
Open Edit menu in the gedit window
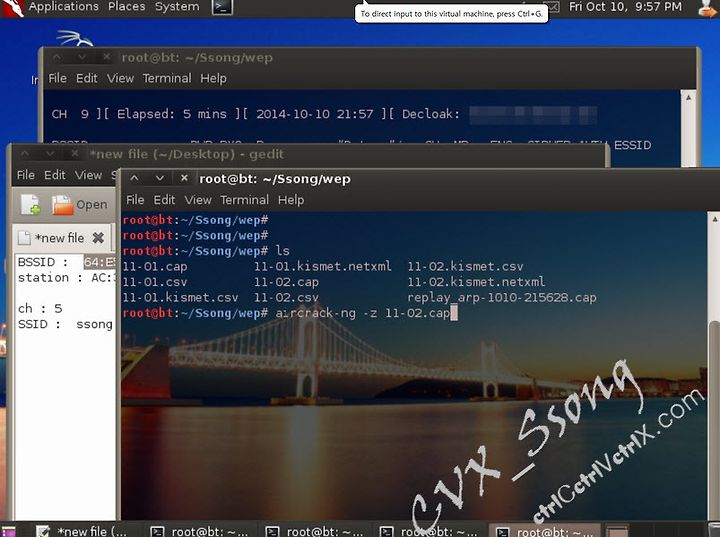point(55,175)
